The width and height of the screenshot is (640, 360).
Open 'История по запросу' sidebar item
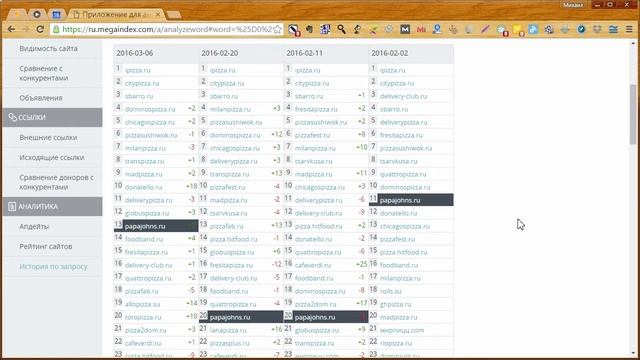point(53,267)
